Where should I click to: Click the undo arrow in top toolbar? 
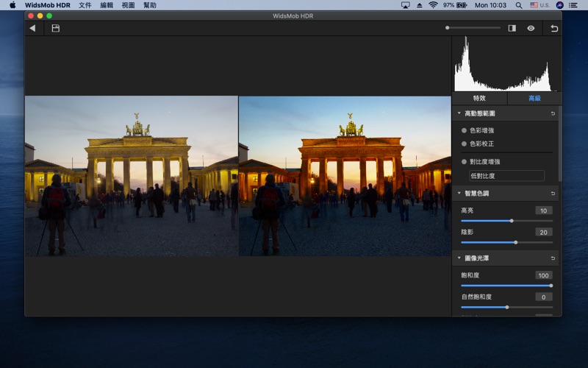tap(554, 28)
